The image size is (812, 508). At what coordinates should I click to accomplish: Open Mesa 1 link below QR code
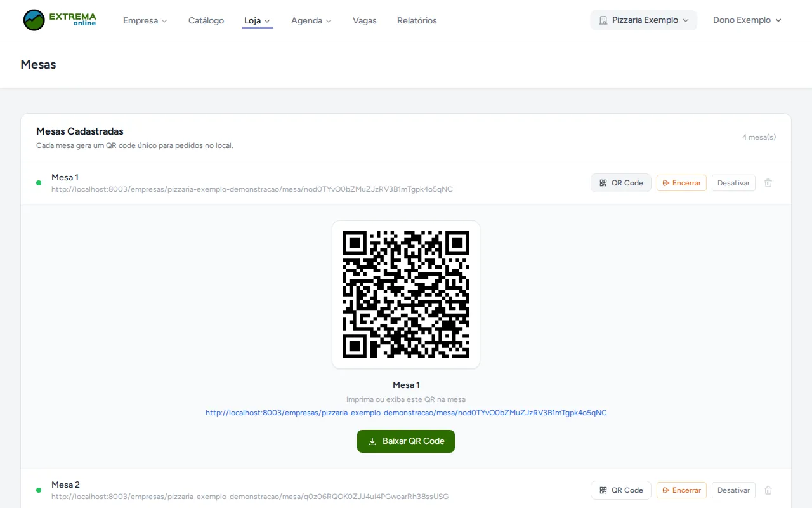[x=406, y=413]
